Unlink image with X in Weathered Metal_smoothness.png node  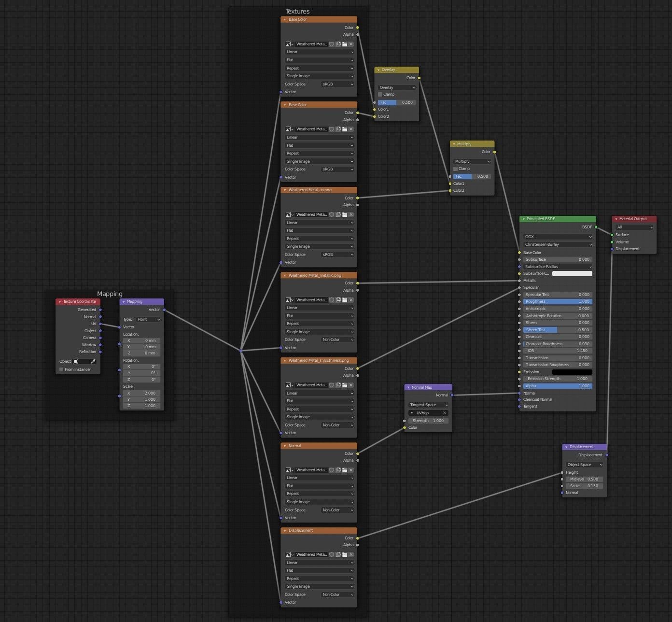click(351, 385)
